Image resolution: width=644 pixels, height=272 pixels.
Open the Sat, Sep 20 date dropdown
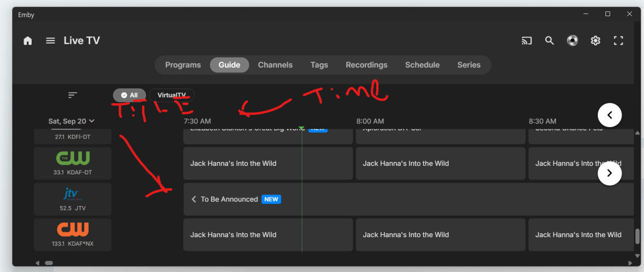pyautogui.click(x=71, y=121)
